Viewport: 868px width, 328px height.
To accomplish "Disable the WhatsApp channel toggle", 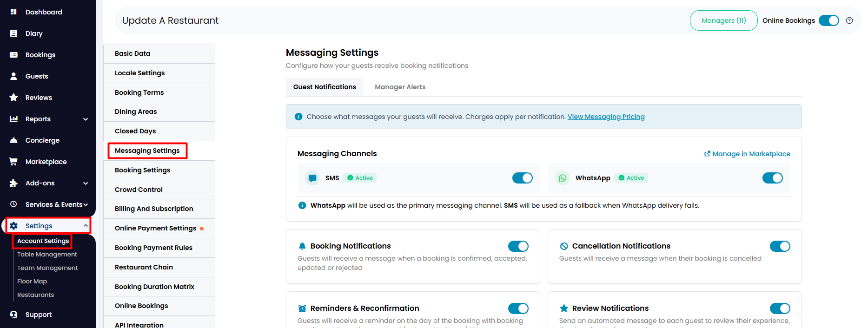I will coord(773,178).
